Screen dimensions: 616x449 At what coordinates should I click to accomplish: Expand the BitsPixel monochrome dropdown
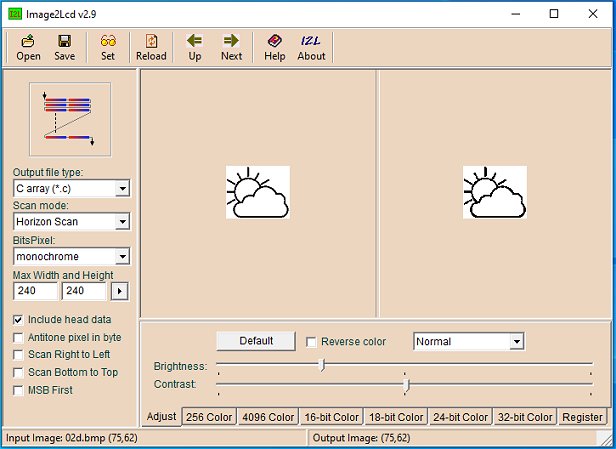point(122,257)
